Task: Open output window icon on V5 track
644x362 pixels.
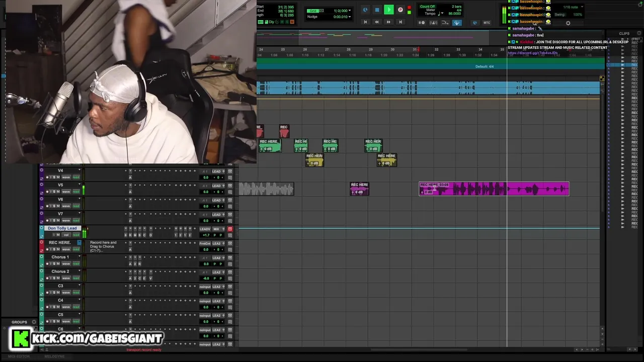Action: [x=230, y=186]
